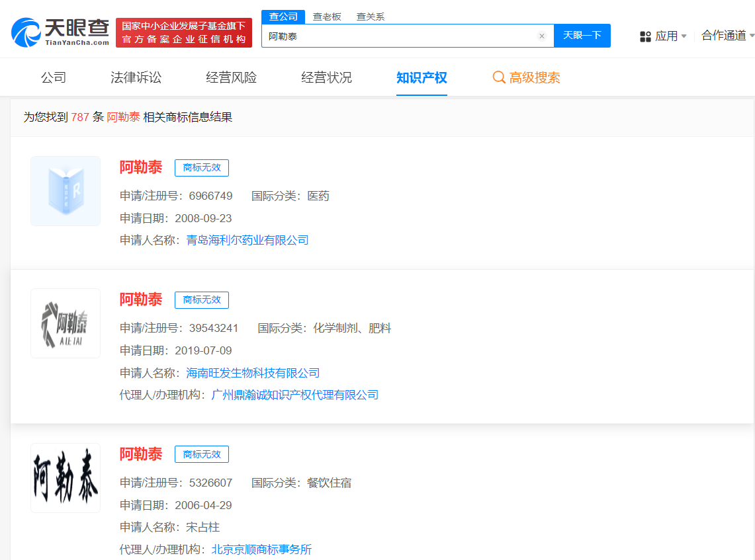The width and height of the screenshot is (755, 560).
Task: Open 阿勒泰 title of trademark 6966749
Action: 141,167
